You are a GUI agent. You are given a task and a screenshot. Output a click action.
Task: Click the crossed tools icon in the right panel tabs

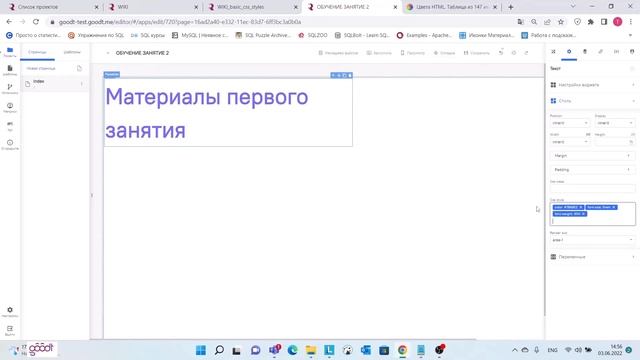(553, 51)
